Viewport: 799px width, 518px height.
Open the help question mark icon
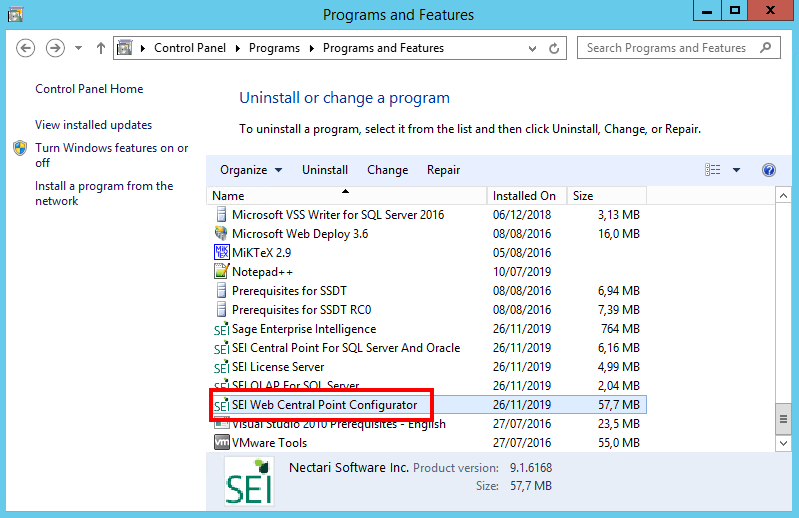tap(769, 170)
